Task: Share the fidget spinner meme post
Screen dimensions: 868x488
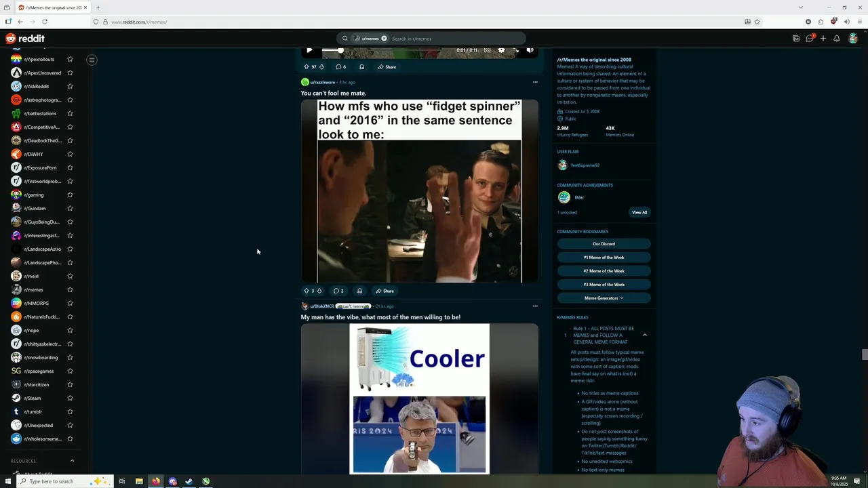Action: point(385,291)
